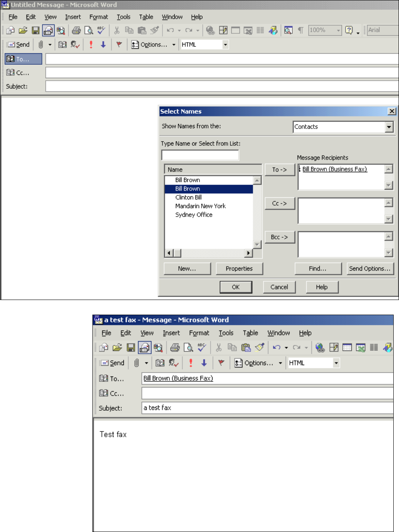This screenshot has height=532, width=399.
Task: Click Address Book icon in a test fax toolbar
Action: pyautogui.click(x=160, y=363)
